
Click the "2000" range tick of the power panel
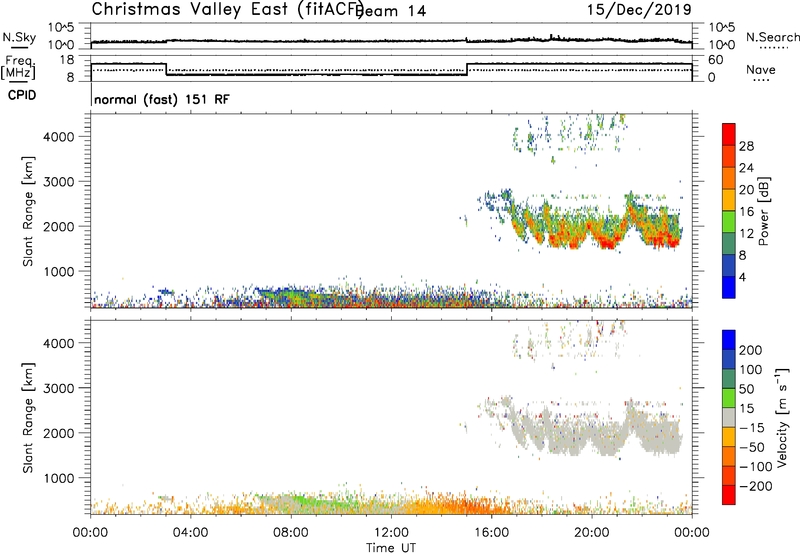point(59,226)
